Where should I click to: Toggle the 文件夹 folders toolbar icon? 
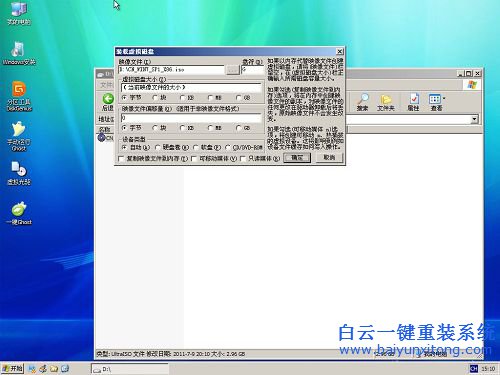386,102
